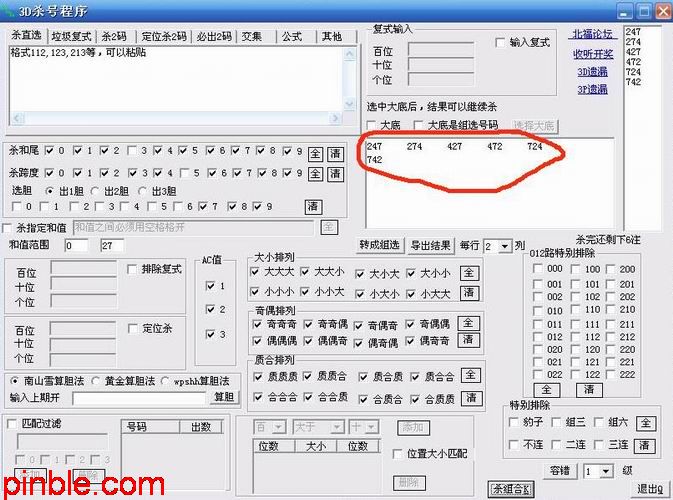Viewport: 673px width, 500px height.
Task: Click 全 button in 大小排列 group
Action: (x=469, y=273)
